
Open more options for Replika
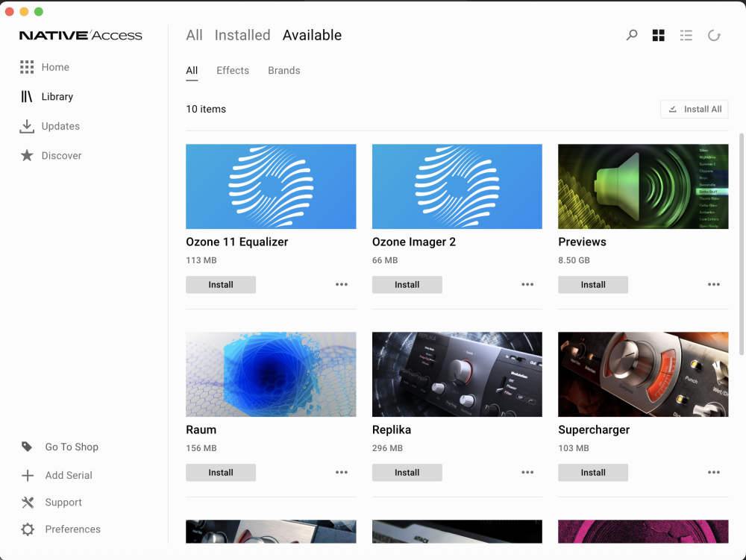pyautogui.click(x=527, y=472)
